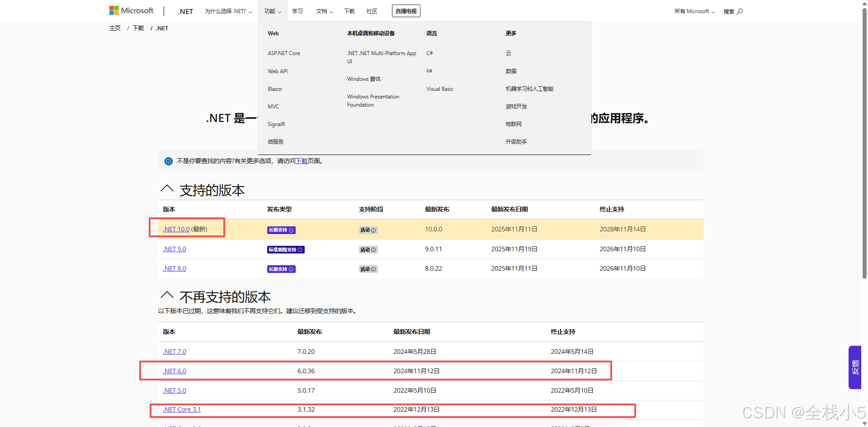Screen dimensions: 868x427
Task: Select Visual Basic language entry
Action: [440, 89]
